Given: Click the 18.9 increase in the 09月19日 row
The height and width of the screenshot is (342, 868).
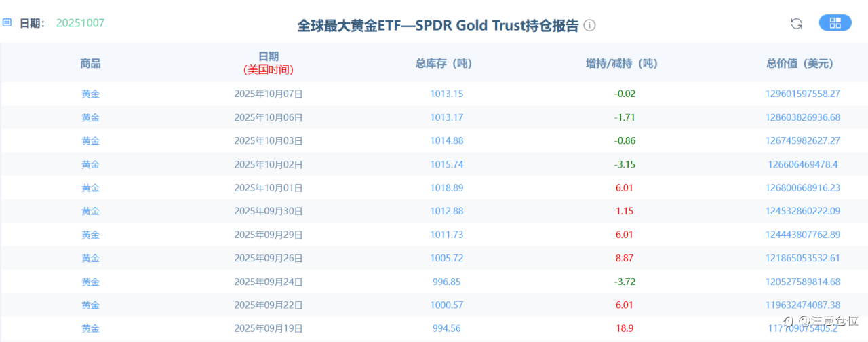Looking at the screenshot, I should pyautogui.click(x=625, y=328).
